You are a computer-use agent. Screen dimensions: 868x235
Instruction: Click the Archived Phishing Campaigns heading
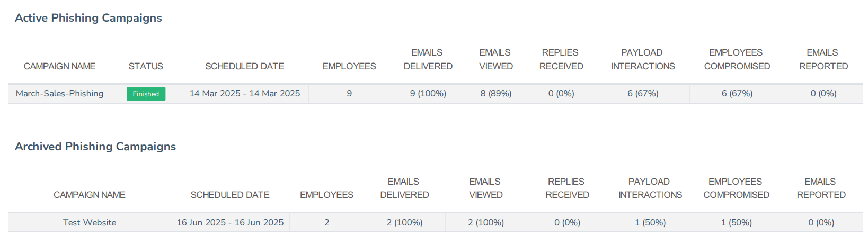pyautogui.click(x=95, y=147)
